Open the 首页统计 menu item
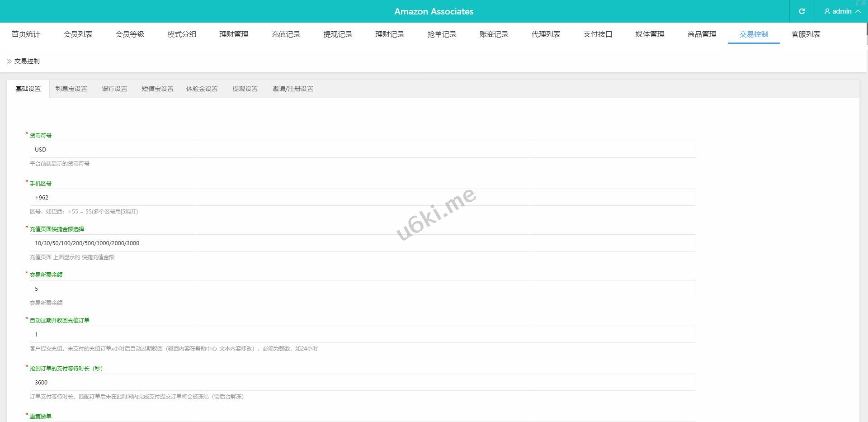868x422 pixels. point(26,34)
